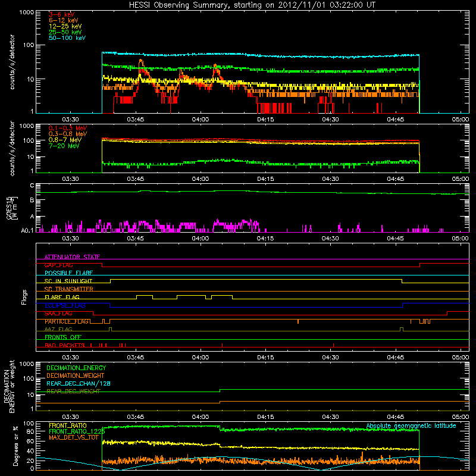
Task: Select the BAD_PACKETS flag label
Action: click(65, 346)
